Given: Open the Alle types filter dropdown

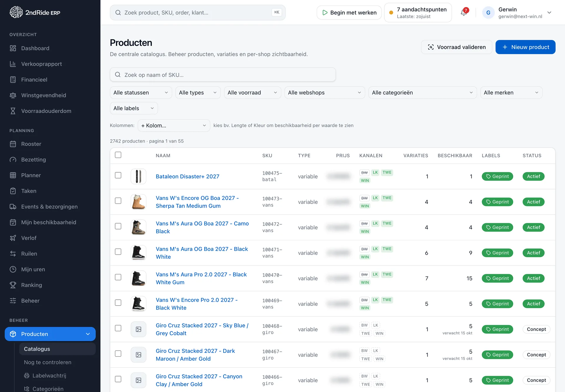Looking at the screenshot, I should pyautogui.click(x=198, y=93).
